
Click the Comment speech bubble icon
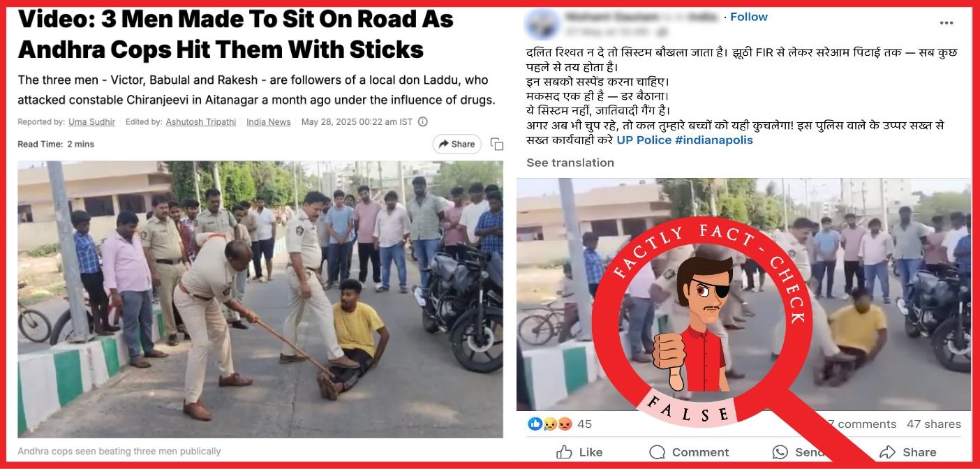tap(657, 452)
